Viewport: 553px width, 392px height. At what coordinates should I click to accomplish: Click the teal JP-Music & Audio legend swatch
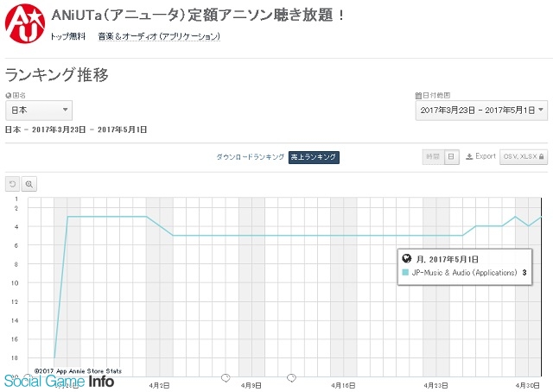(405, 273)
